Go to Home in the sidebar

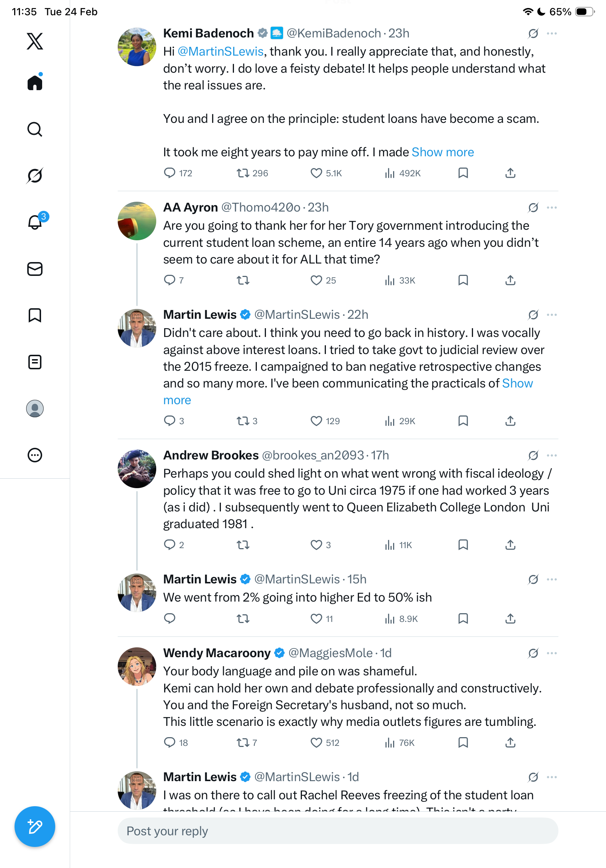click(x=35, y=83)
